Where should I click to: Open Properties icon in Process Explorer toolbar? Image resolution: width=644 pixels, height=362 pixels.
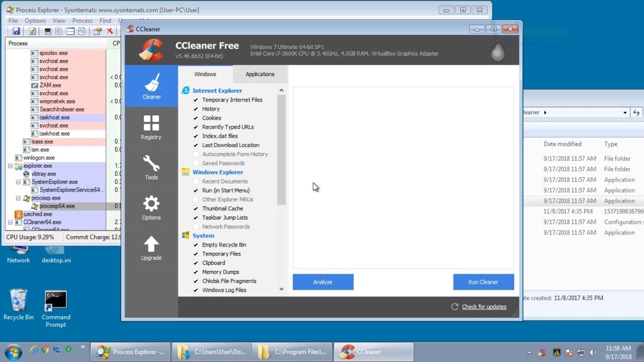click(98, 31)
